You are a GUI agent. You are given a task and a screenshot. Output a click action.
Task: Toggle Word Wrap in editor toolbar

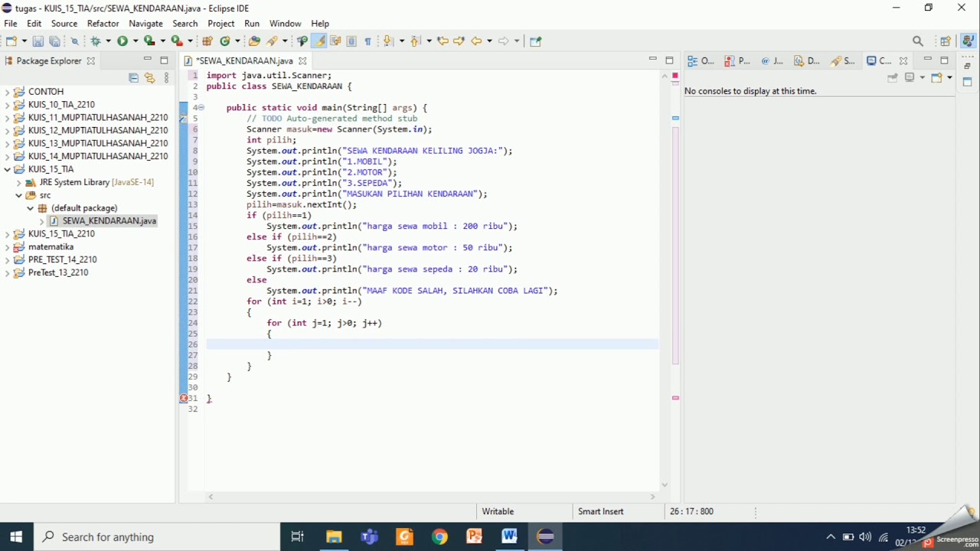tap(335, 41)
